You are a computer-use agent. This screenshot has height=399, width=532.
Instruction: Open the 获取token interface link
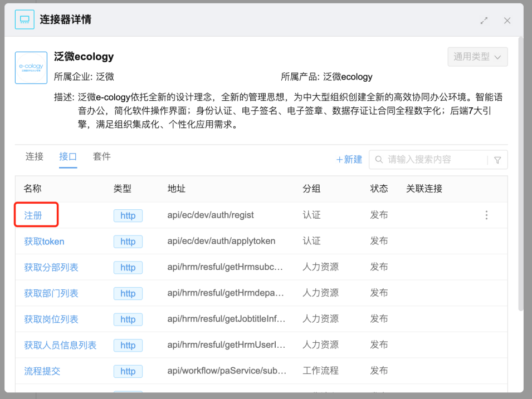tap(44, 242)
